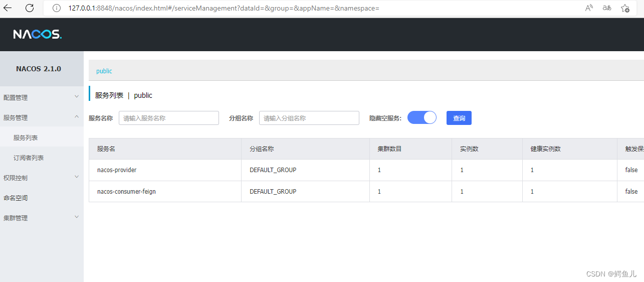Click instance count 1 in nacos-consumer-feign row
The image size is (644, 282).
pyautogui.click(x=462, y=192)
